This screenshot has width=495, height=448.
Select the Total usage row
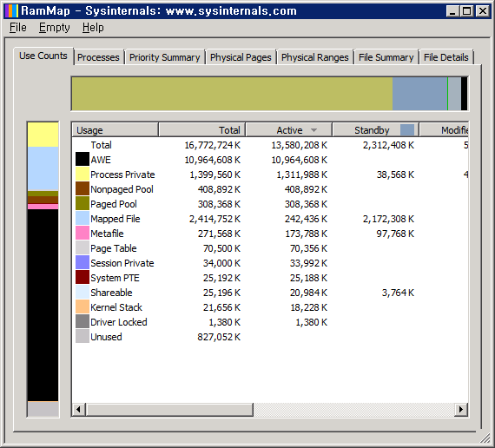(x=270, y=145)
